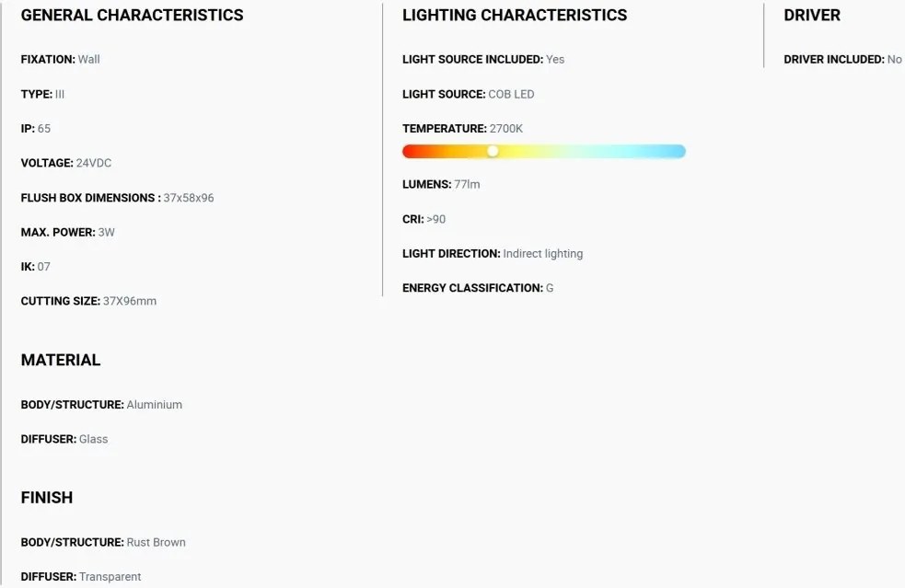
Task: Select the General Characteristics heading
Action: pyautogui.click(x=133, y=15)
